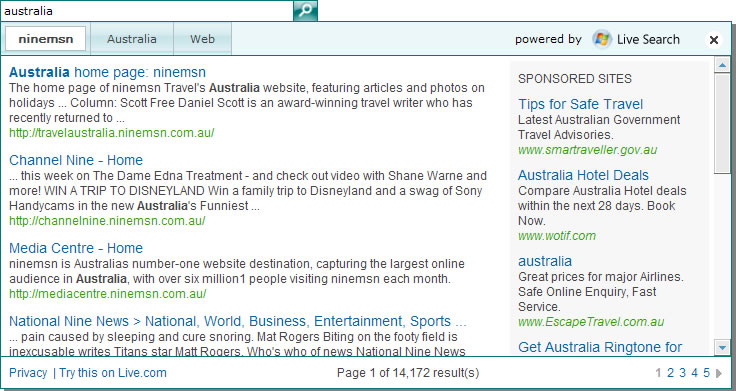Open Australia home page: ninemsn result
The height and width of the screenshot is (391, 736).
(x=107, y=72)
